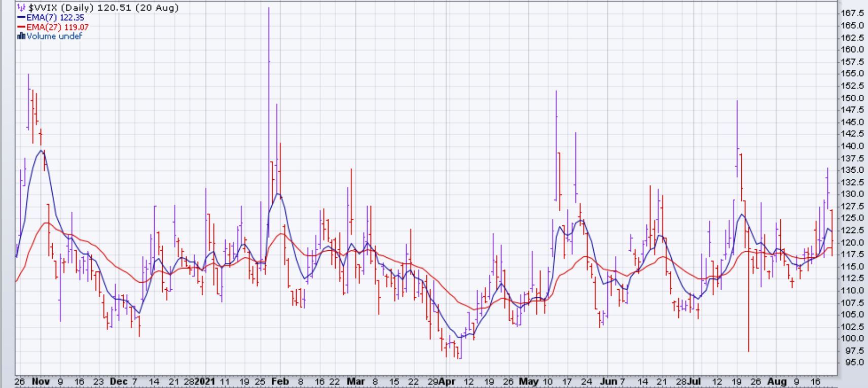This screenshot has height=388, width=868.
Task: Click the Dec label on date axis
Action: pos(118,381)
